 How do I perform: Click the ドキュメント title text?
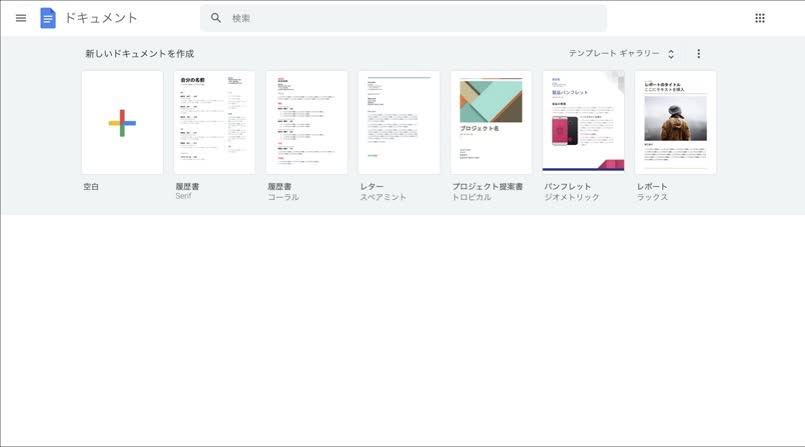coord(101,18)
